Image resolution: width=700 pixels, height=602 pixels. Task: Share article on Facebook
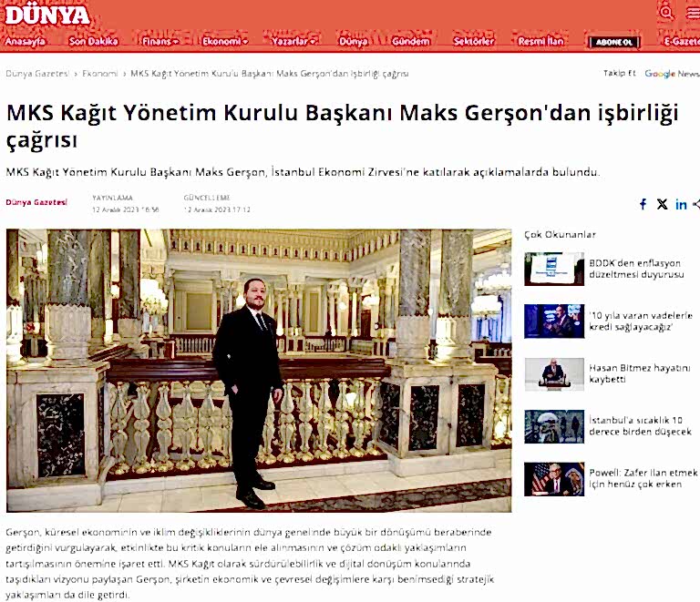pos(643,204)
